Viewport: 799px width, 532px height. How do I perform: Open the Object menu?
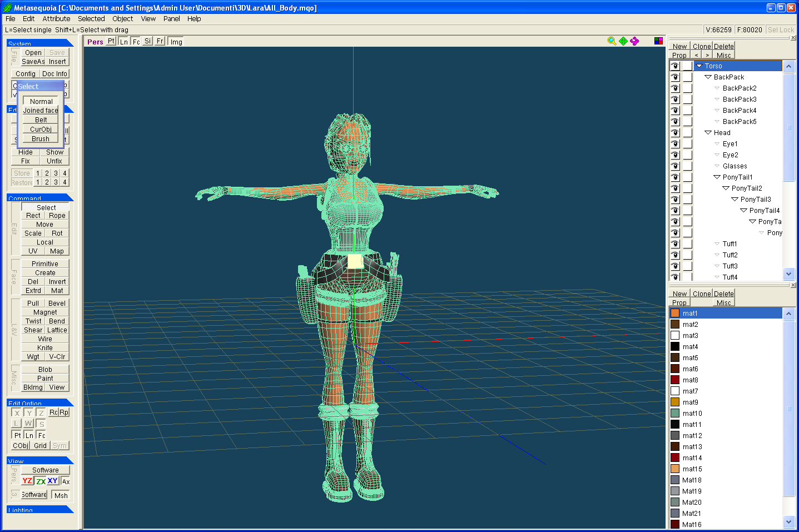click(x=122, y=18)
